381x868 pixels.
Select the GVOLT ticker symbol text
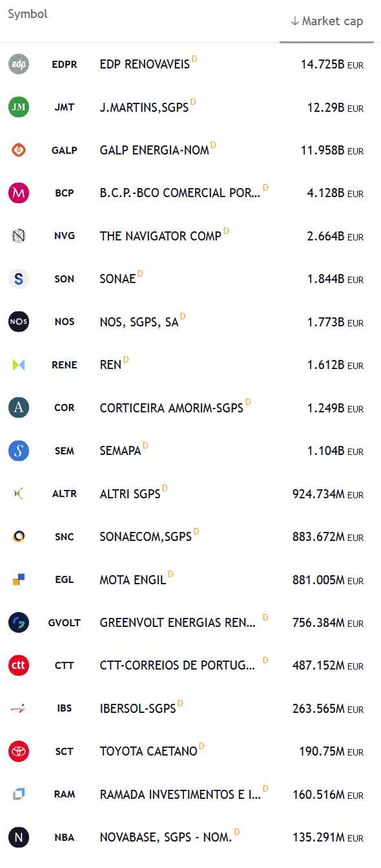[65, 622]
